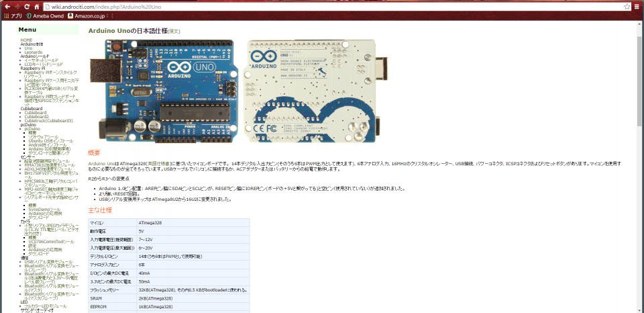Open the 小型シリアルJPEGカメラモジュール link

point(50,229)
